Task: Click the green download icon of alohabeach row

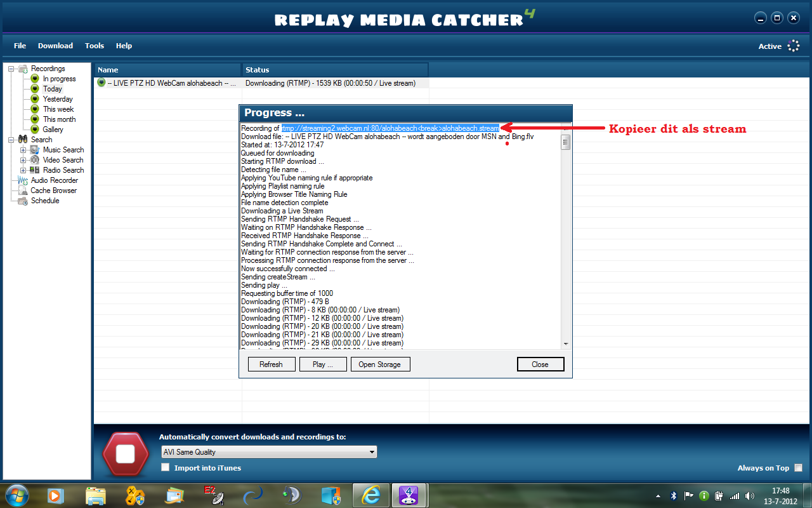Action: point(101,83)
